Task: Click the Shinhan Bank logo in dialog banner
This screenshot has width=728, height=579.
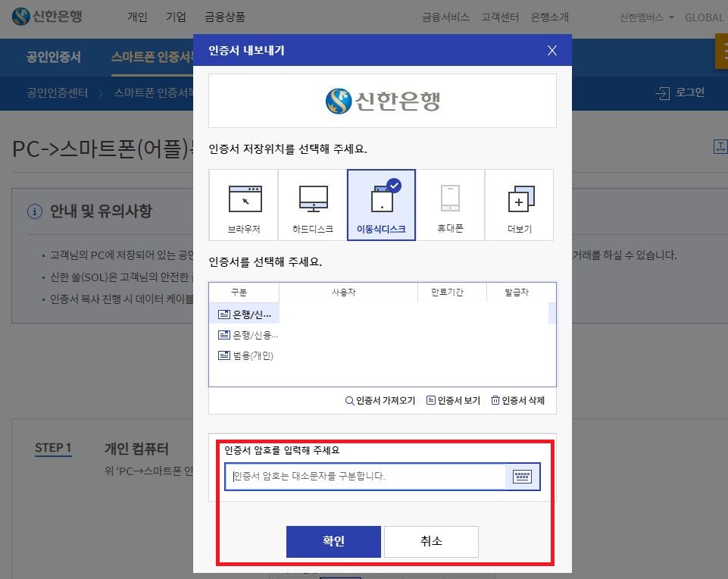Action: coord(383,101)
